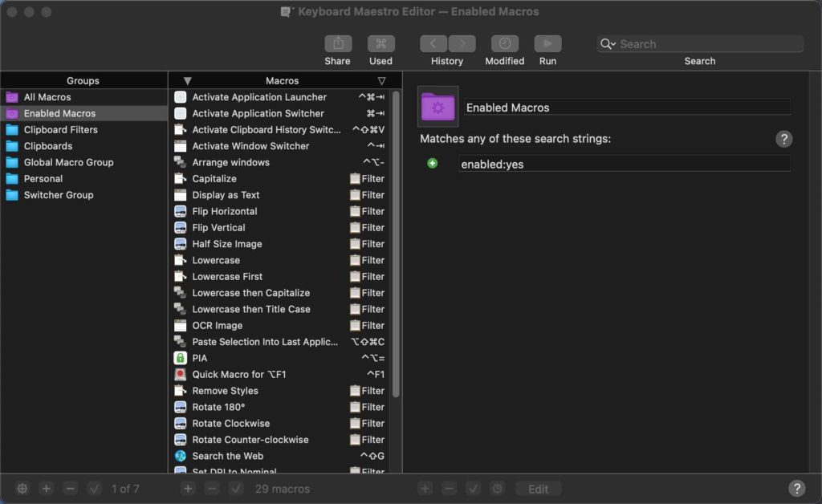Toggle group enabled checkmark button
Screen dimensions: 822x504
[95, 488]
